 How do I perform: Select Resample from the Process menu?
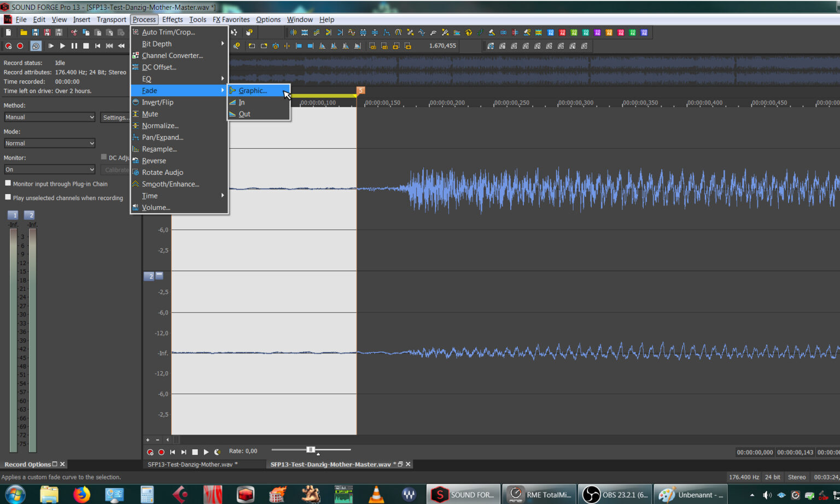click(x=179, y=149)
